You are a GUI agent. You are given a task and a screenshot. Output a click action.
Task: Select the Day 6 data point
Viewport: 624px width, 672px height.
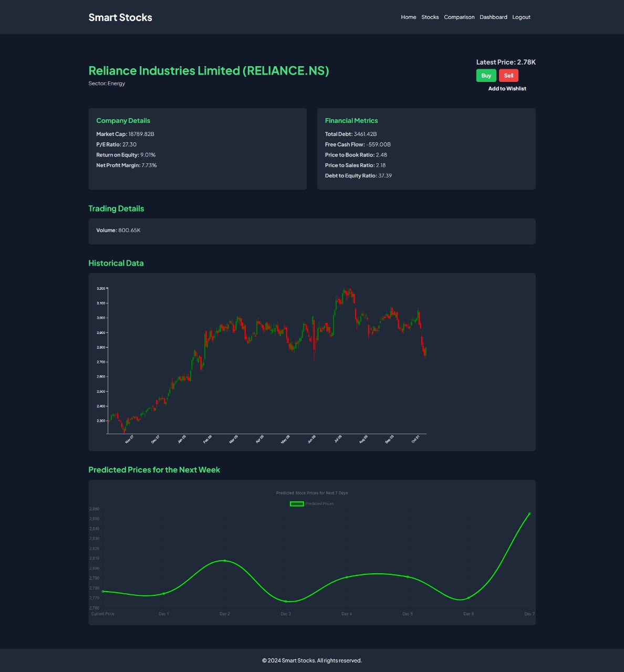[469, 597]
